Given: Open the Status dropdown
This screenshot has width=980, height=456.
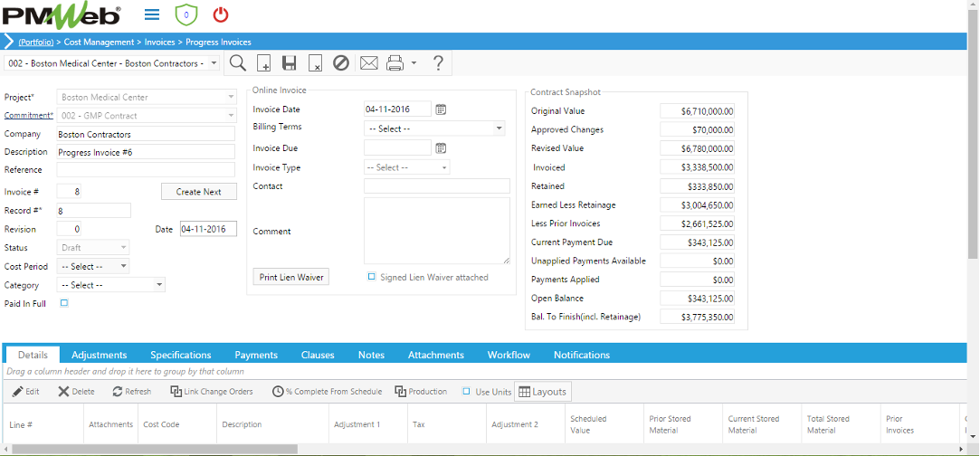Looking at the screenshot, I should (124, 248).
